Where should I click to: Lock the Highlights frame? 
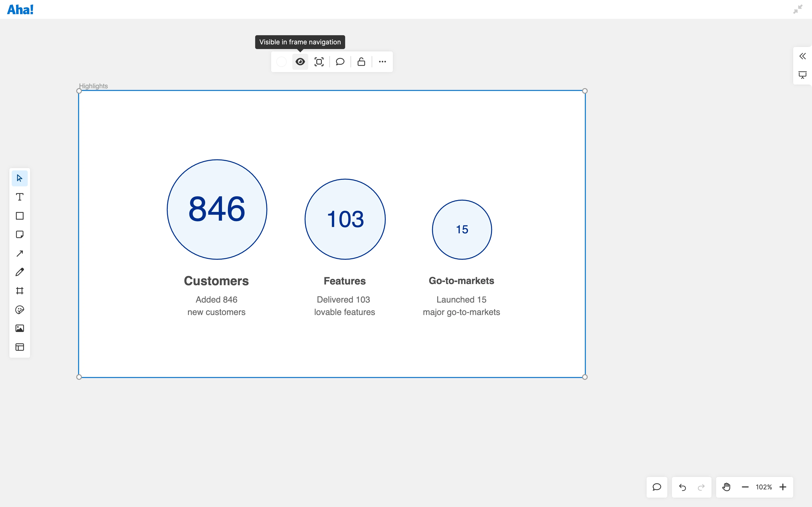(x=361, y=62)
